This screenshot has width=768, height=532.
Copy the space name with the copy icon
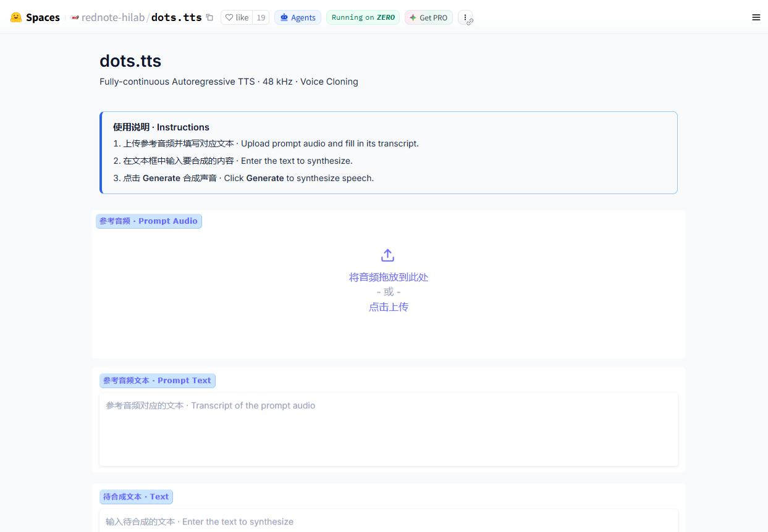coord(209,17)
